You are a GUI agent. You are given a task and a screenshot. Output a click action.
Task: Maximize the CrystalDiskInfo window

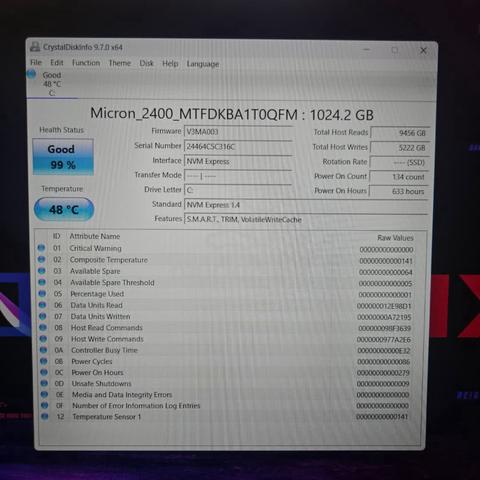coord(395,50)
